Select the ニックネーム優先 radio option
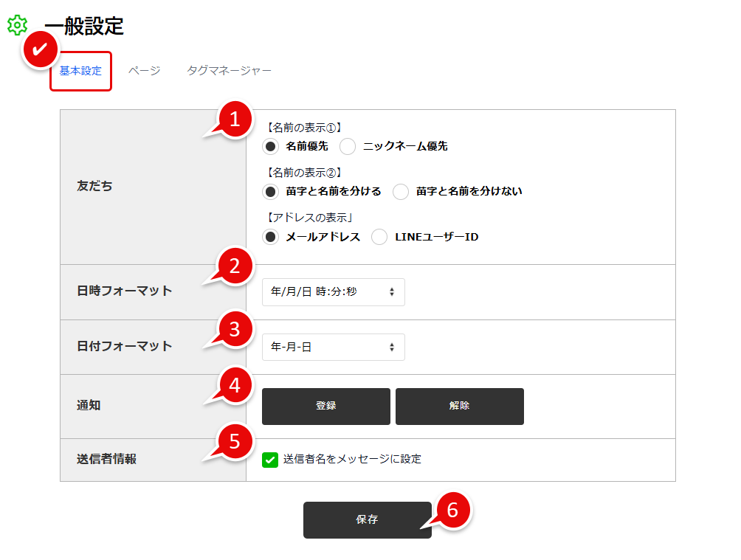The width and height of the screenshot is (741, 560). coord(348,146)
